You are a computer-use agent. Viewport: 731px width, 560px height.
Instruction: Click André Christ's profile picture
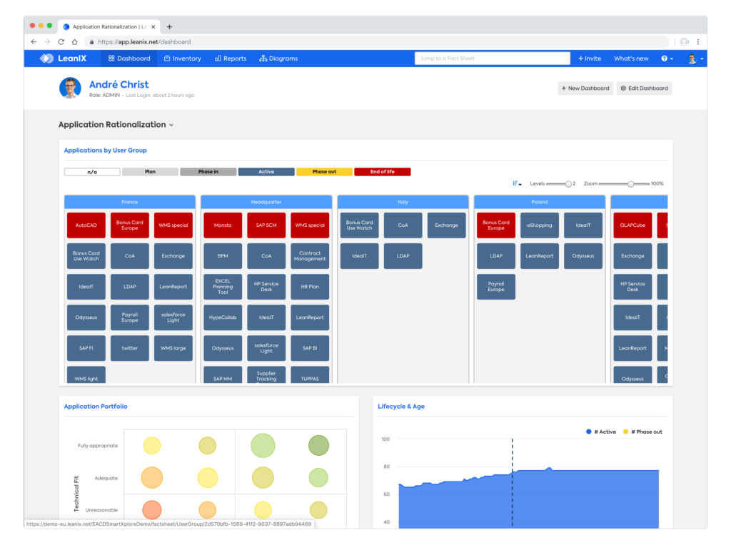(x=71, y=88)
